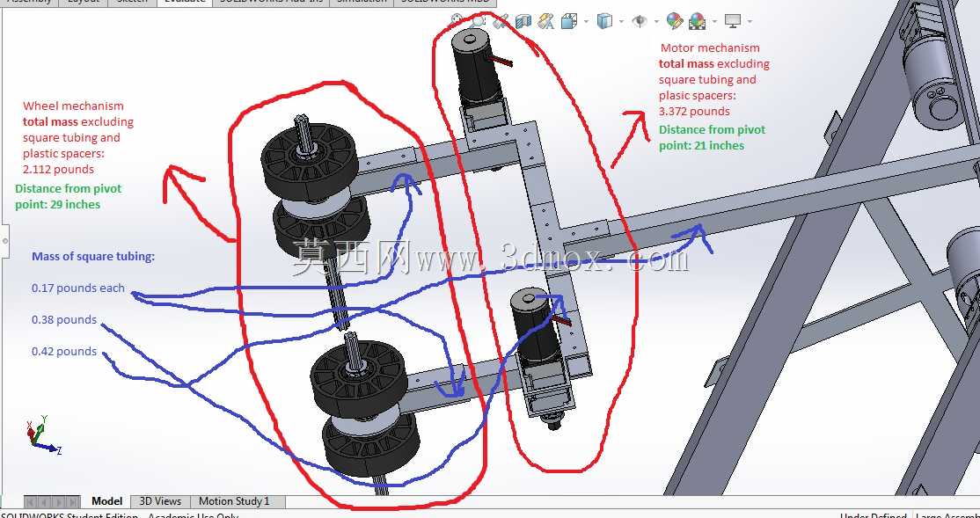Click the Display Style cube icon
This screenshot has height=518, width=980.
pos(604,22)
